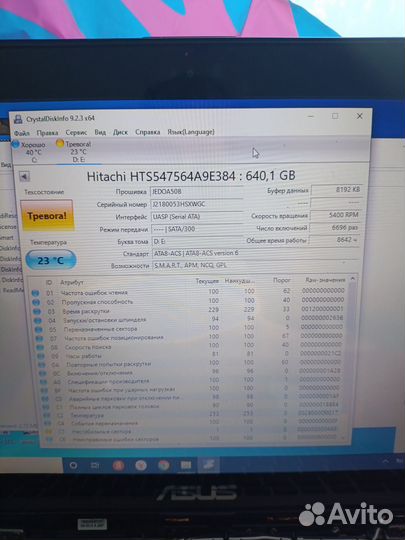Click the Буква тома field D: E:
Screen dimensions: 405x540
(197, 241)
